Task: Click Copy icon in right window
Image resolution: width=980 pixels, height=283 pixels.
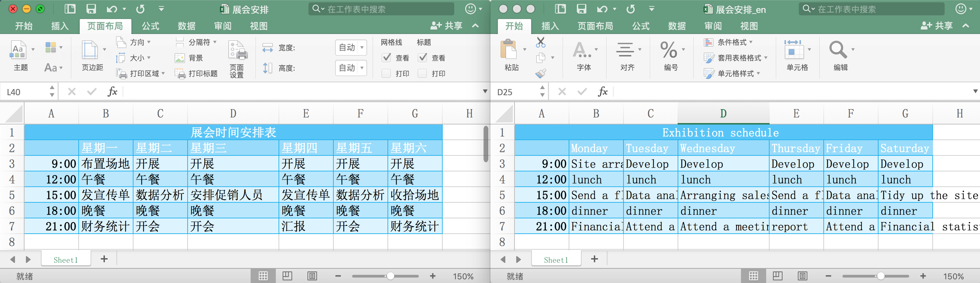Action: click(x=540, y=58)
